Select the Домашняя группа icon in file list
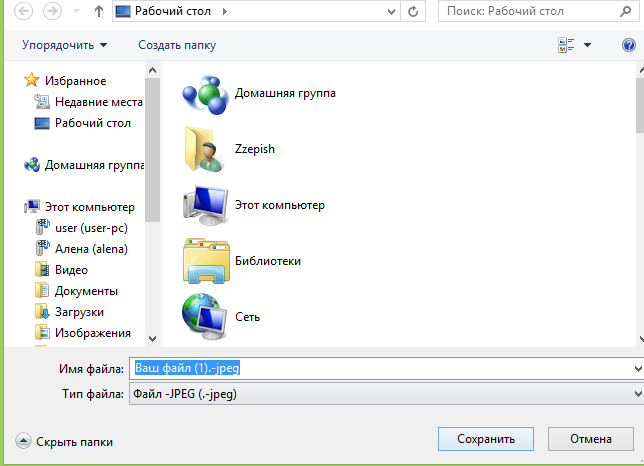The height and width of the screenshot is (466, 644). [x=205, y=94]
